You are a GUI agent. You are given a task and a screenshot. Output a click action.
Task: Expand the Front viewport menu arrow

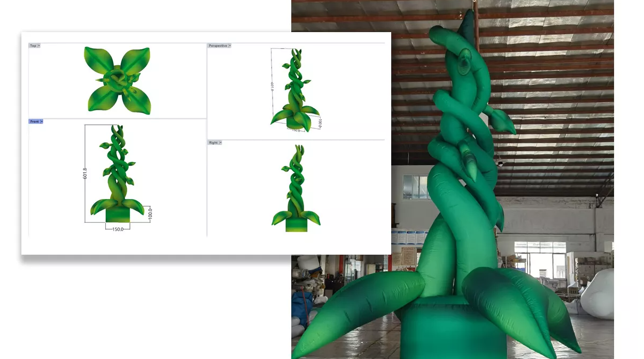point(41,122)
